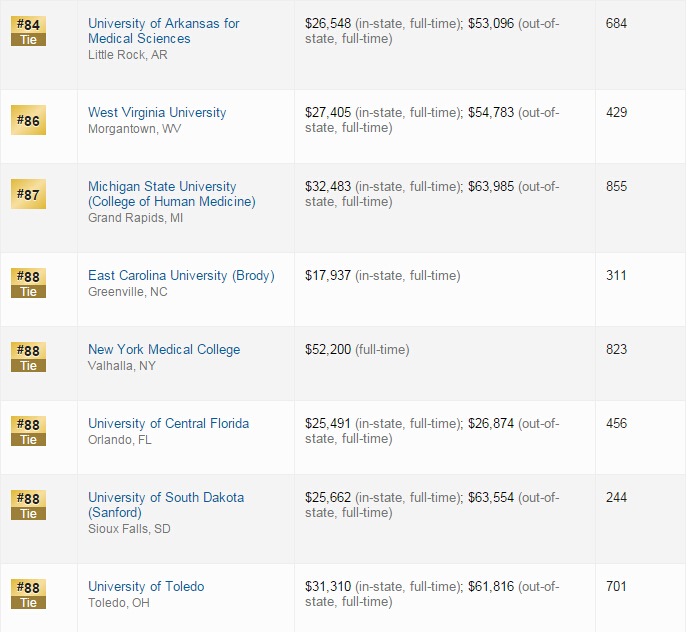Open Michigan State University College of Human Medicine
Screen dimensions: 686x632
coord(172,194)
